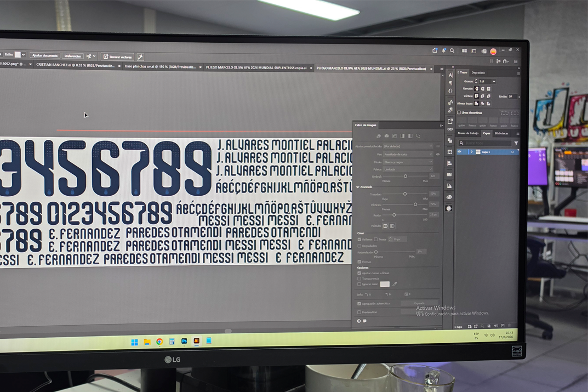Screen dimensions: 588x392
Task: Open the Mesas de trabajo tab
Action: point(468,133)
